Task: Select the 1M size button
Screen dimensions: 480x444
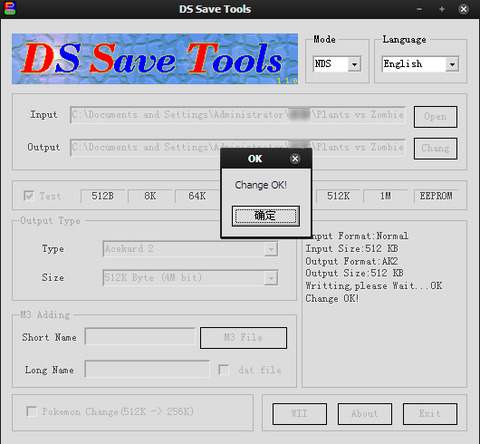Action: tap(386, 196)
